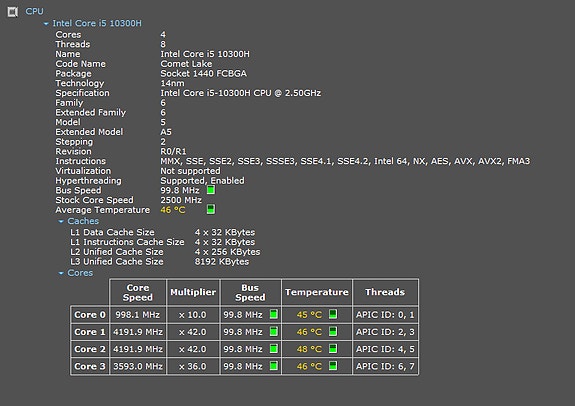Collapse the Intel Core i5 10300H node
The width and height of the screenshot is (575, 406).
(46, 24)
